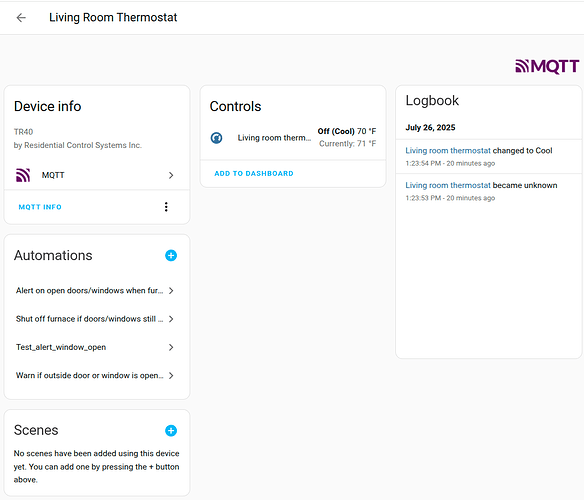Open the three-dot menu in Device info
The width and height of the screenshot is (584, 500).
[x=166, y=207]
